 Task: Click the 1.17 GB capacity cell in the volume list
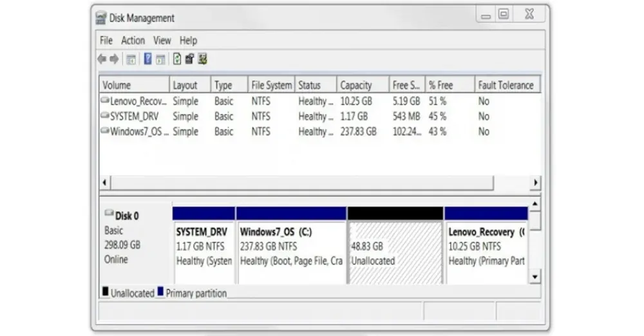coord(354,117)
